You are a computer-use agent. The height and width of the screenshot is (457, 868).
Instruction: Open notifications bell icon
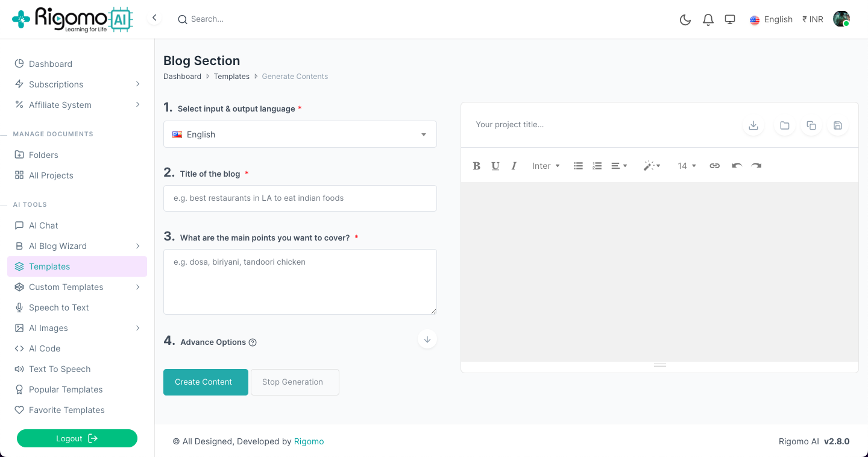[x=708, y=20]
